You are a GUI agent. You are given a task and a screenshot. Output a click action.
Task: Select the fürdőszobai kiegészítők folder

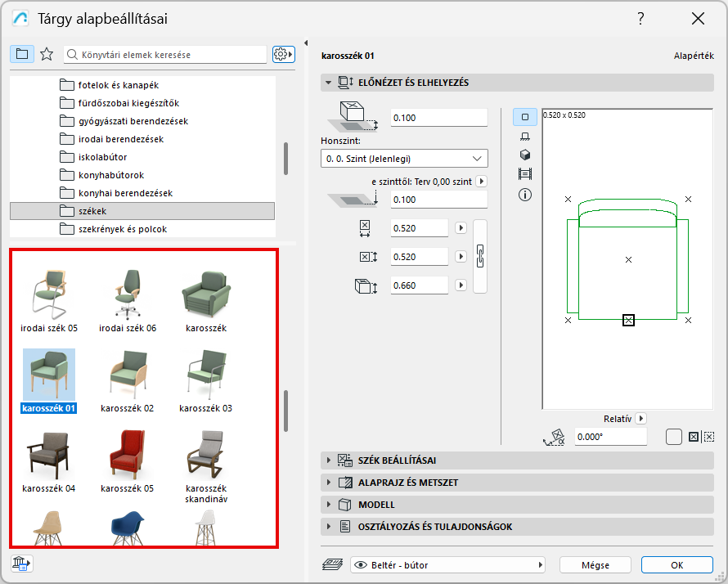(x=142, y=103)
